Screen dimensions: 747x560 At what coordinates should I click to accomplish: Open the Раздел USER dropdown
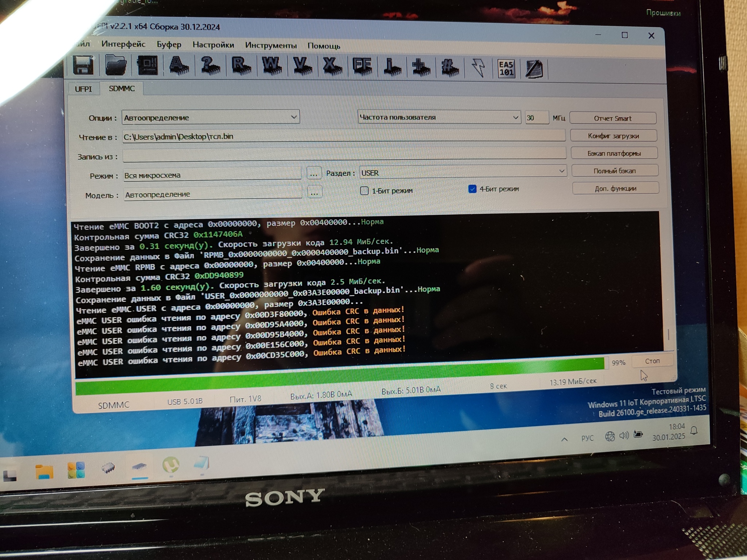pos(463,172)
